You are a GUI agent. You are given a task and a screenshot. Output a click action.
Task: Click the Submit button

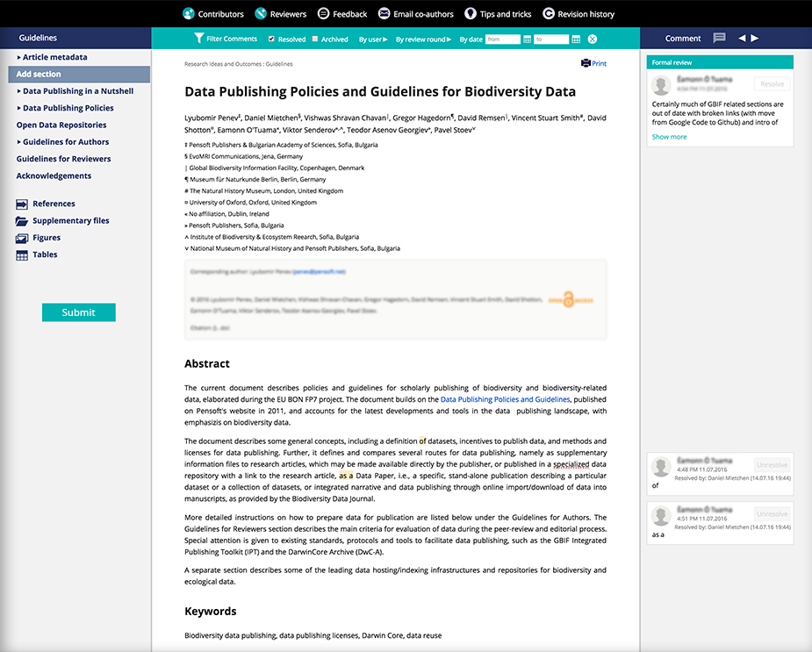pyautogui.click(x=79, y=312)
